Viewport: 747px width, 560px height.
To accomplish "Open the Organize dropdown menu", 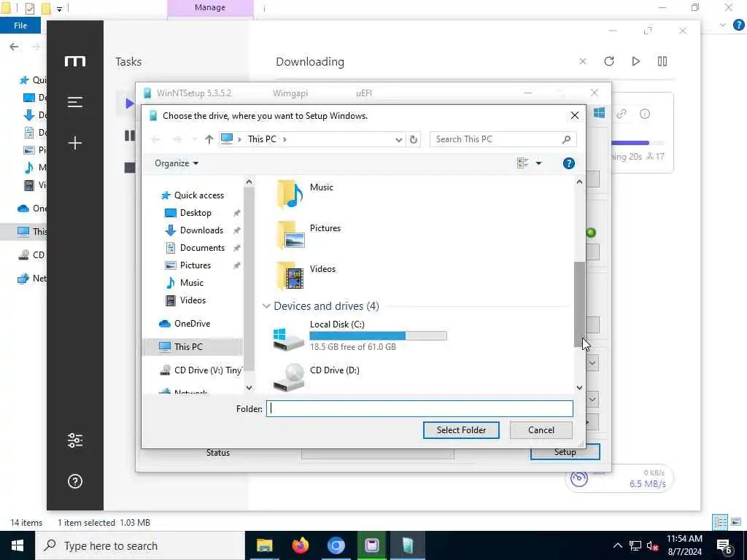I will pos(177,163).
